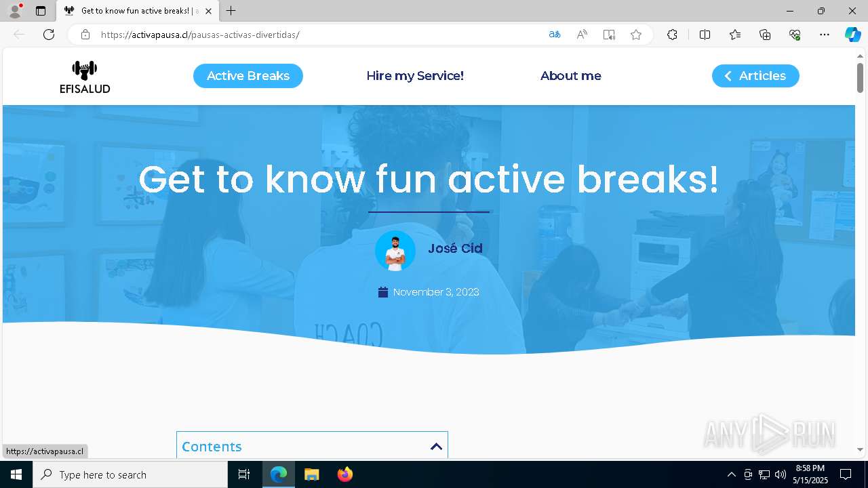Image resolution: width=868 pixels, height=488 pixels.
Task: Click the browser back arrow
Action: (x=19, y=35)
